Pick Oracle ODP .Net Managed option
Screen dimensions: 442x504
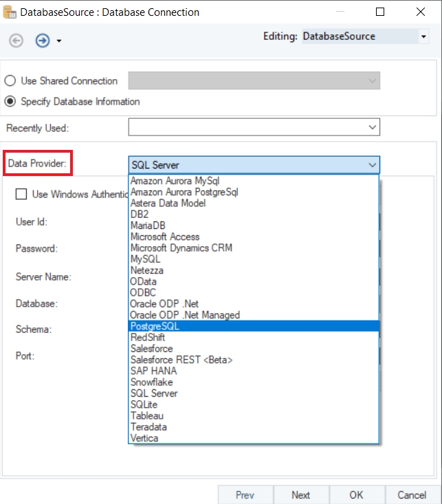pyautogui.click(x=185, y=315)
